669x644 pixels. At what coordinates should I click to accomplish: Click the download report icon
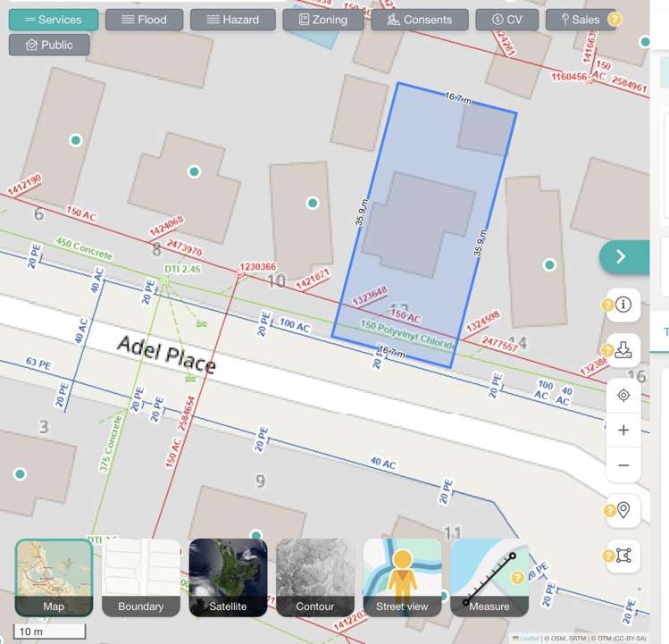(623, 349)
